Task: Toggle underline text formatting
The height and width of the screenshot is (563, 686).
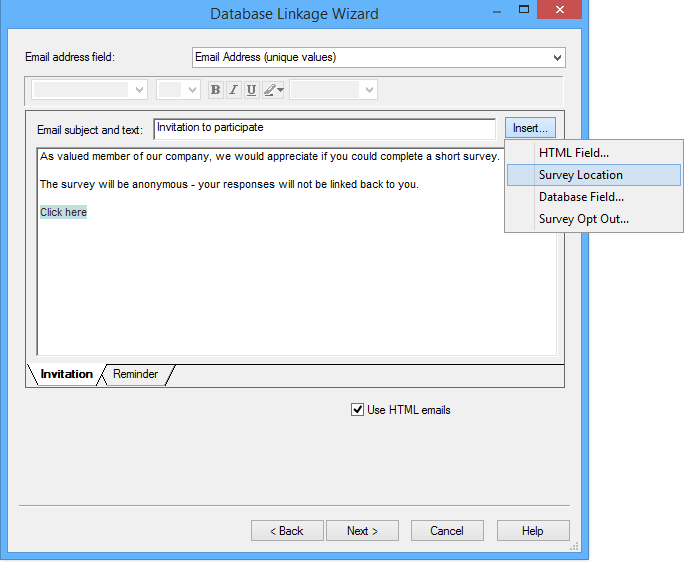Action: [251, 90]
